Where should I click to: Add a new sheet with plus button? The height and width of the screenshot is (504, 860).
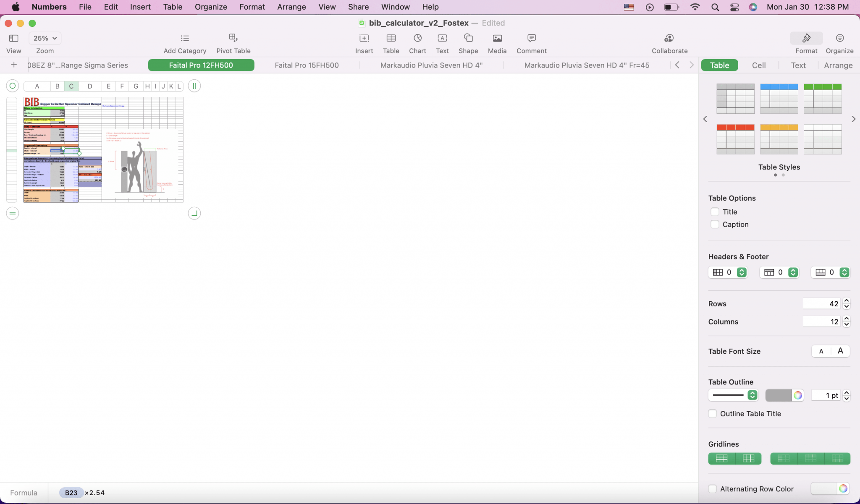pyautogui.click(x=14, y=65)
